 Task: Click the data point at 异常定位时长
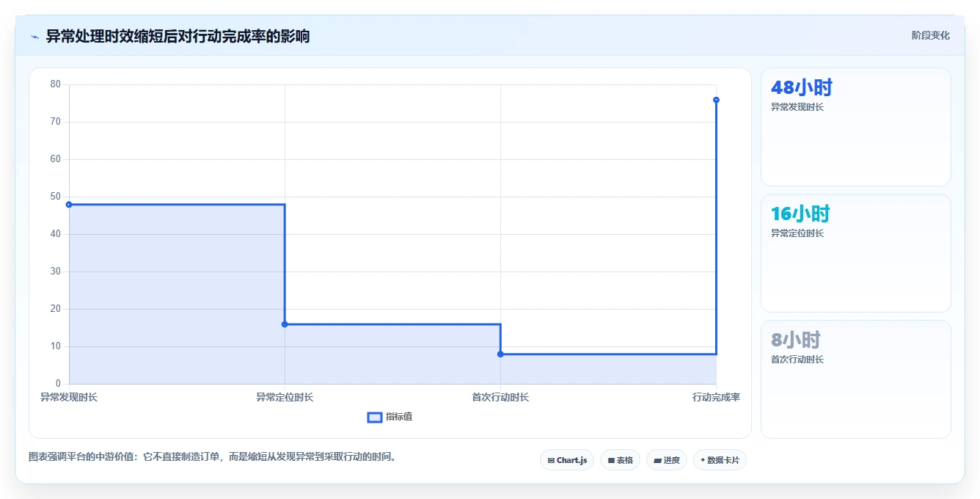point(285,324)
